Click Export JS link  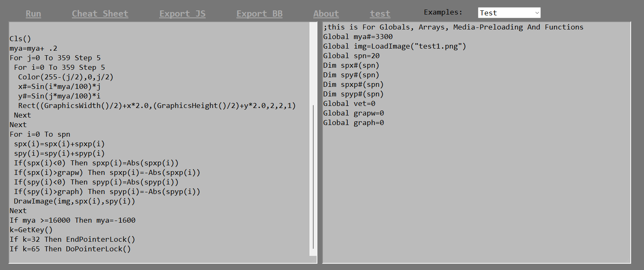[x=182, y=14]
